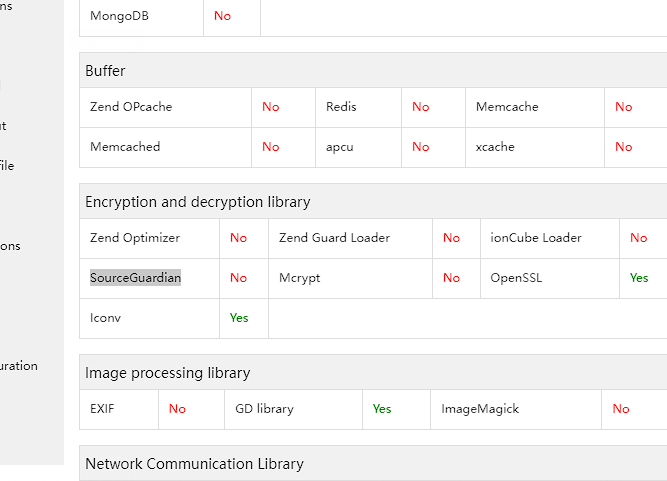Viewport: 667px width, 481px height.
Task: Select the MongoDB cell label
Action: (119, 16)
